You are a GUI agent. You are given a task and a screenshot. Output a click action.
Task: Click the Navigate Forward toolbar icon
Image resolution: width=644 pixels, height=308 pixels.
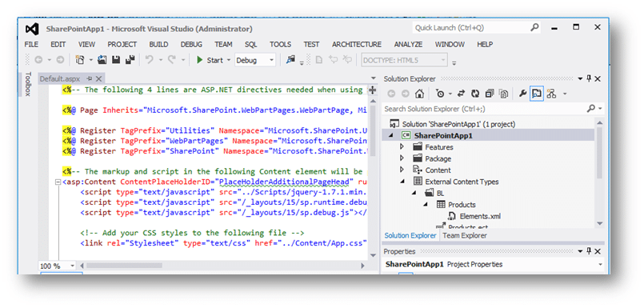(60, 60)
